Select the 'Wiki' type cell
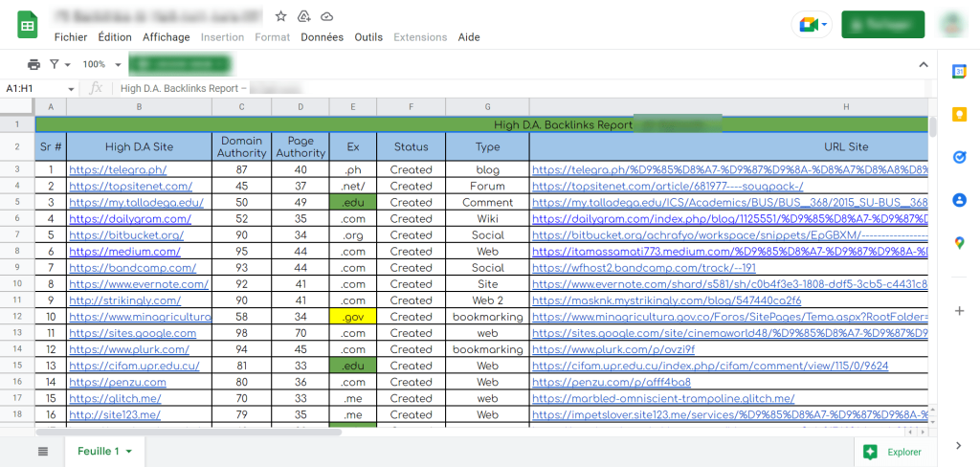The image size is (980, 467). click(487, 219)
